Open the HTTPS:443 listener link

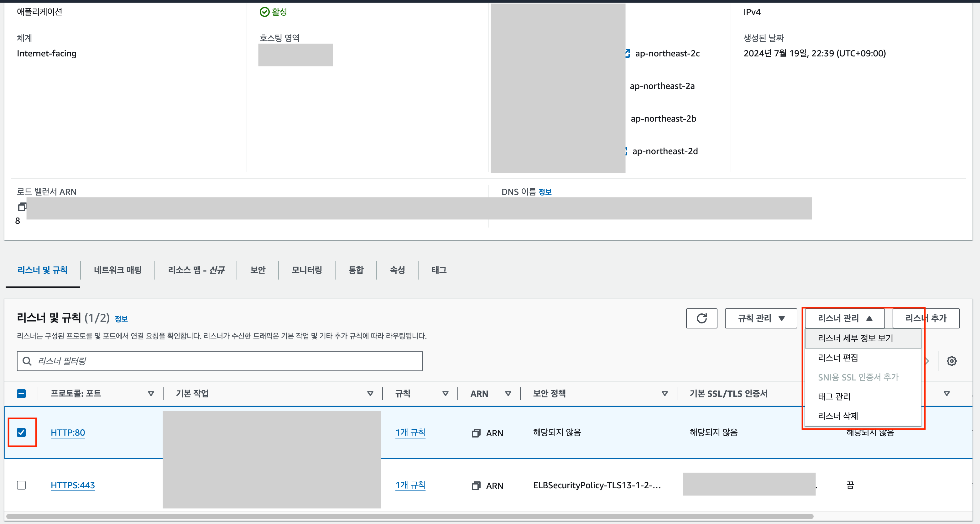73,485
